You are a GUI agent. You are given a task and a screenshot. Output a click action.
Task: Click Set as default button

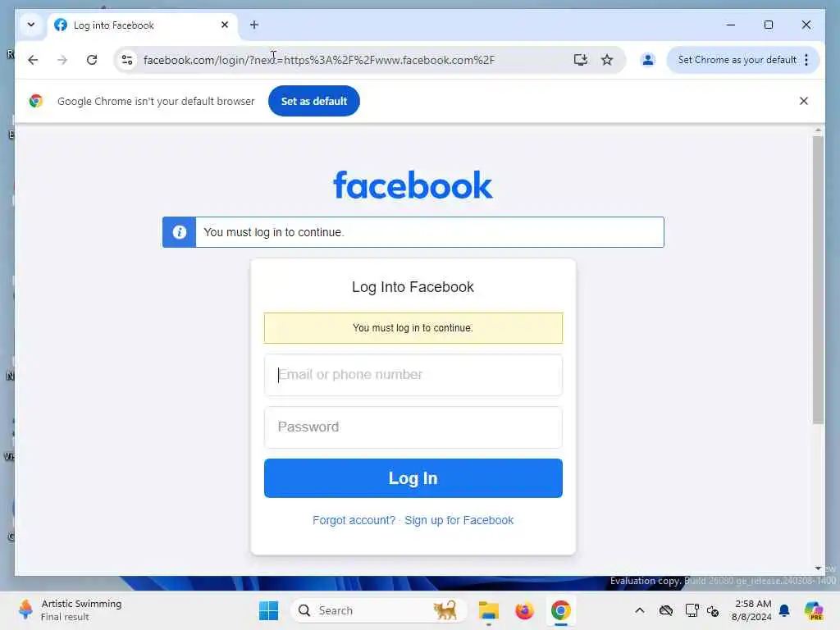click(314, 101)
